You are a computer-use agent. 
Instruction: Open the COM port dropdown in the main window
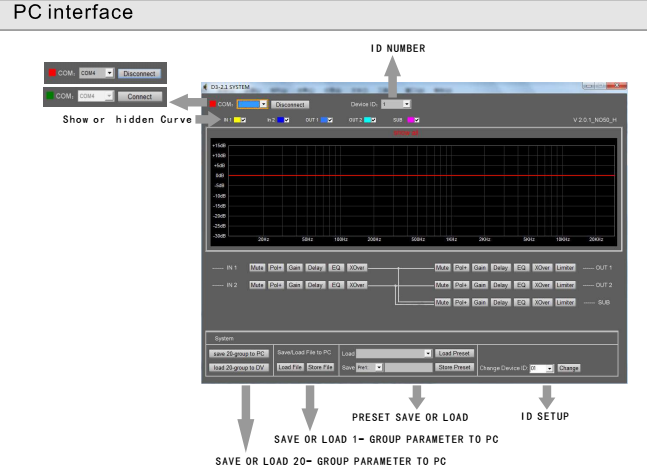pos(265,103)
